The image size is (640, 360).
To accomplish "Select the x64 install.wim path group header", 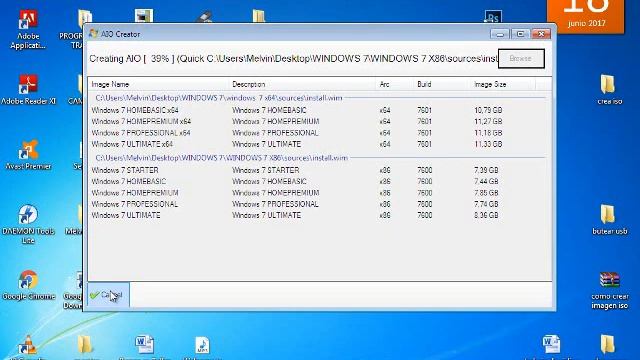I will coord(219,98).
